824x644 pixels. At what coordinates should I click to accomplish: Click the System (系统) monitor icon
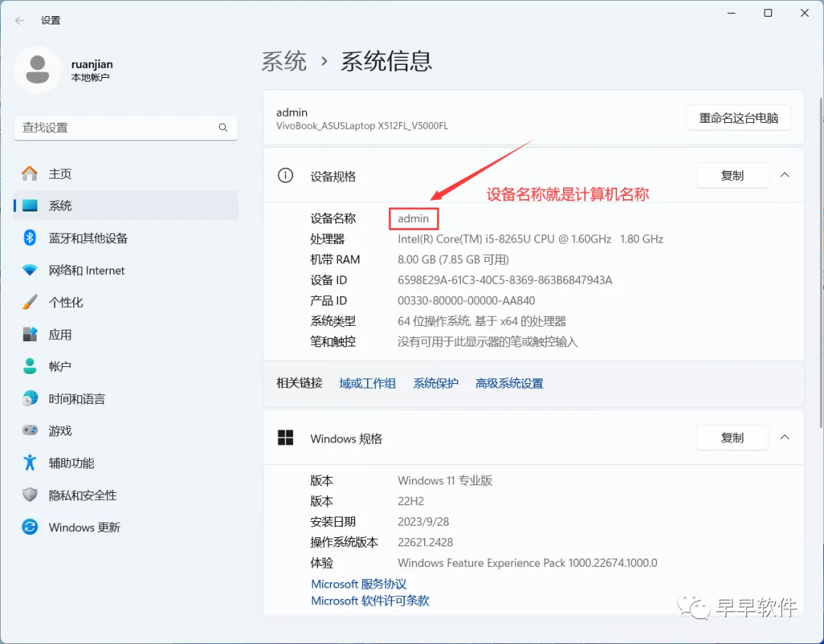(x=30, y=205)
